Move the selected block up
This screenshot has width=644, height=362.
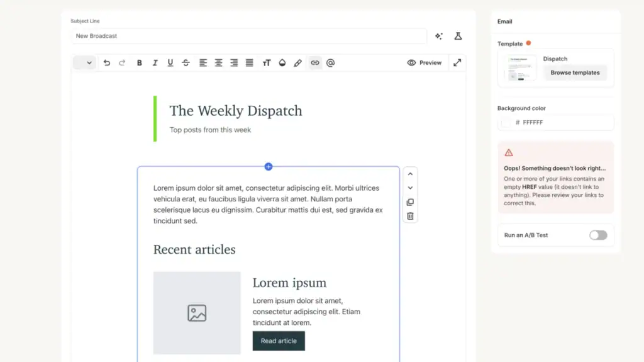tap(410, 174)
